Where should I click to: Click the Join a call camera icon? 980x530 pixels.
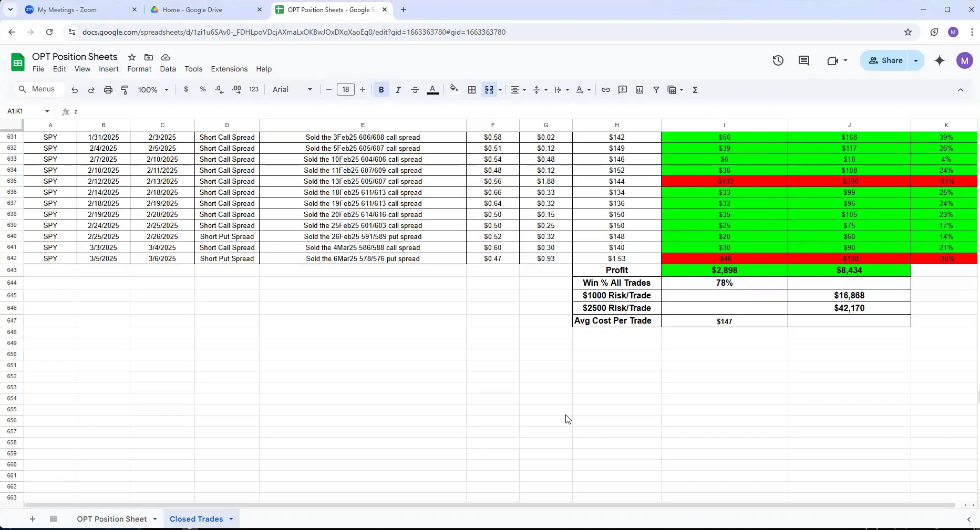pos(837,60)
